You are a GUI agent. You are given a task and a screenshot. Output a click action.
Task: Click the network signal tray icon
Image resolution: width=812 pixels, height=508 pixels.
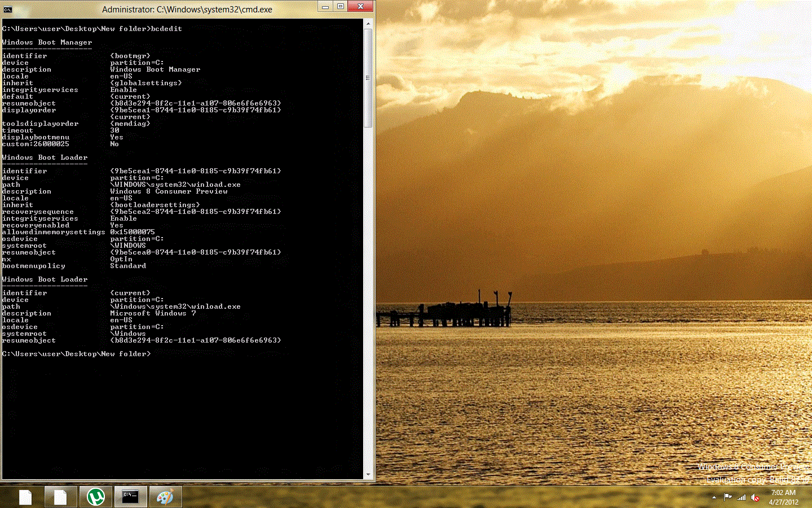click(742, 497)
